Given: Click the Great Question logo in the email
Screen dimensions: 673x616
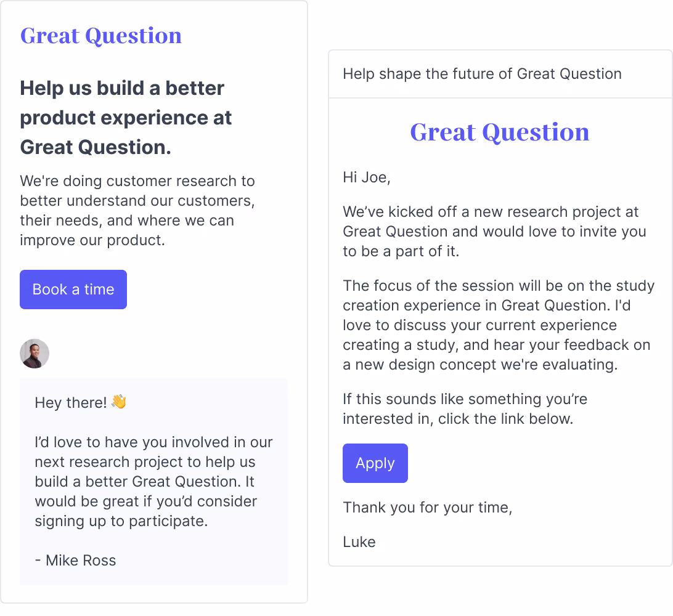Looking at the screenshot, I should tap(499, 132).
